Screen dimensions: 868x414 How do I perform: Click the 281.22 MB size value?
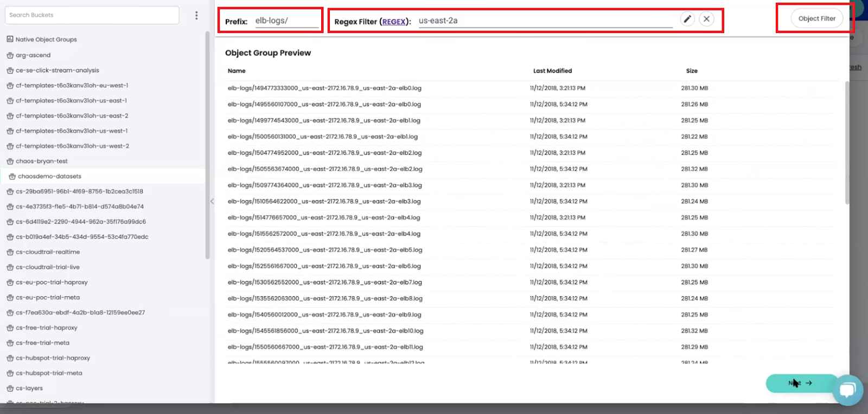(694, 137)
